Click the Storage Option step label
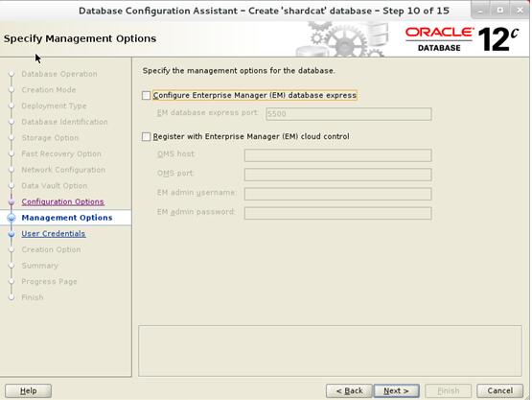Image resolution: width=532 pixels, height=400 pixels. pos(50,137)
